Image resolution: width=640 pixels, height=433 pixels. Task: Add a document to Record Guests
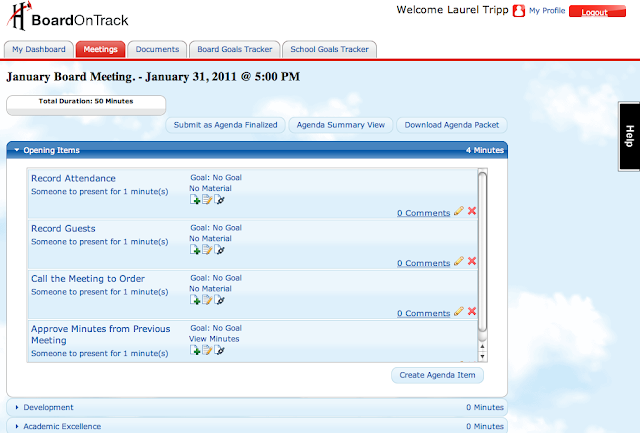(195, 250)
